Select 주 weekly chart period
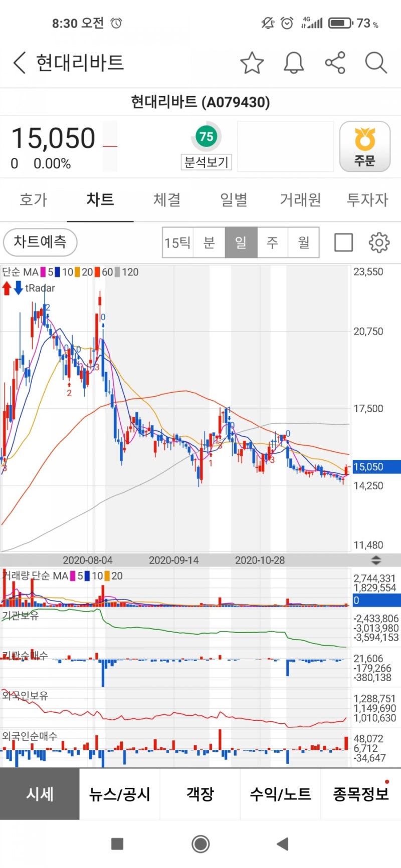401x868 pixels. coord(272,243)
